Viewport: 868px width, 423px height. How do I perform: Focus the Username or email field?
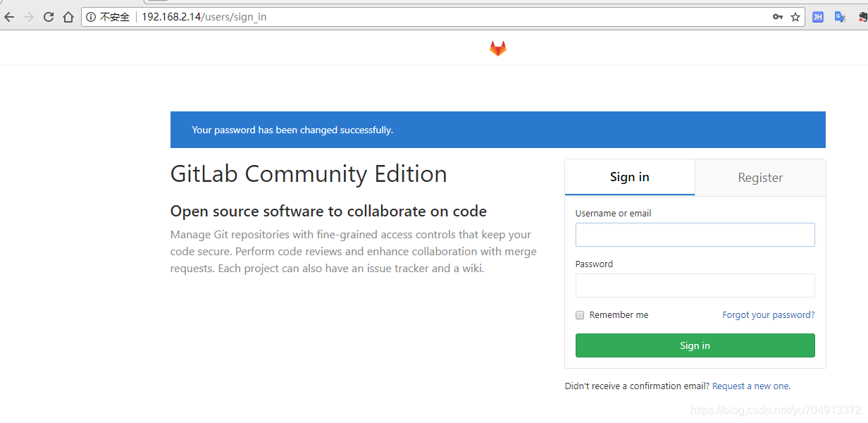695,235
